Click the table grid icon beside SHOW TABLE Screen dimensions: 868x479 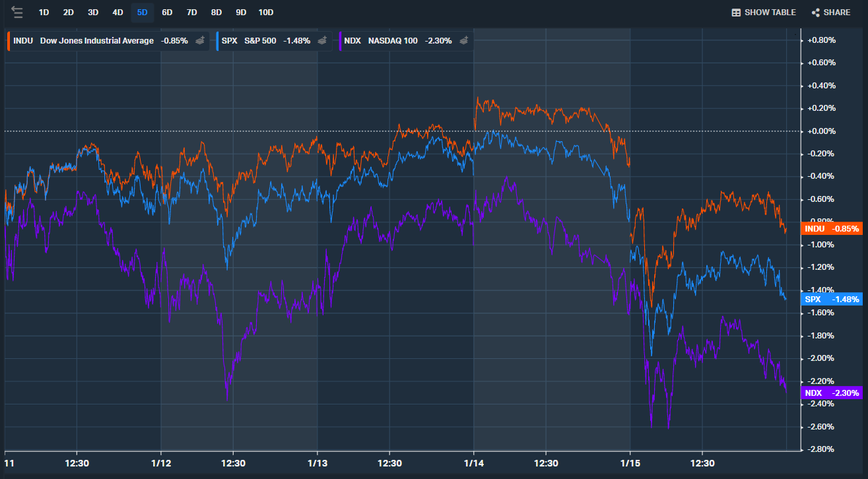[x=736, y=13]
